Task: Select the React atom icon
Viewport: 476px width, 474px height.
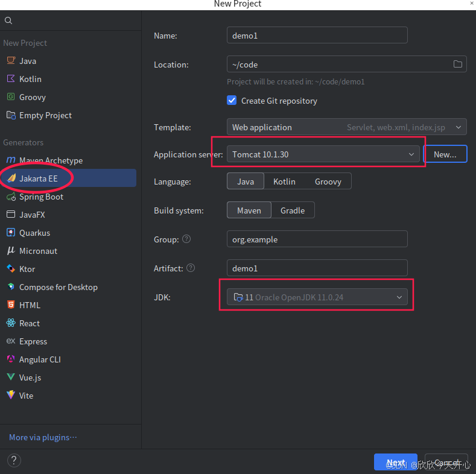Action: point(11,323)
